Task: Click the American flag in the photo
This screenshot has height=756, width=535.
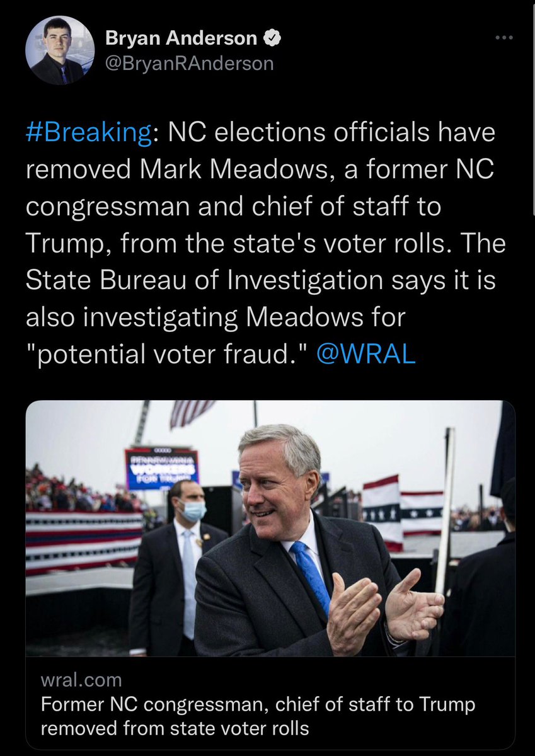Action: click(x=192, y=413)
